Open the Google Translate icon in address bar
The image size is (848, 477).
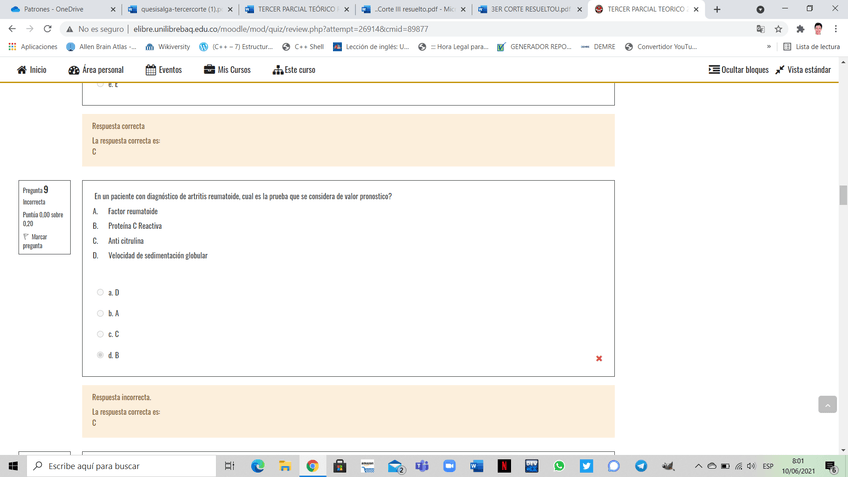(760, 29)
